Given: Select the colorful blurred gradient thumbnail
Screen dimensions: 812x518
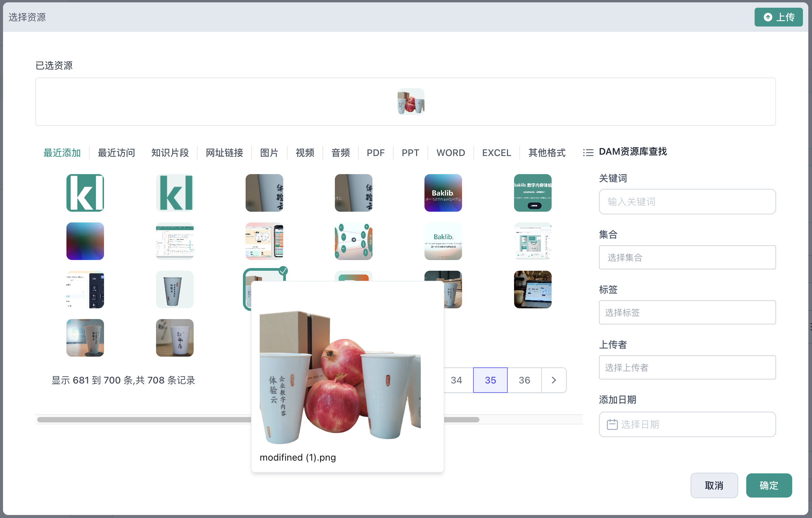Looking at the screenshot, I should (x=85, y=241).
